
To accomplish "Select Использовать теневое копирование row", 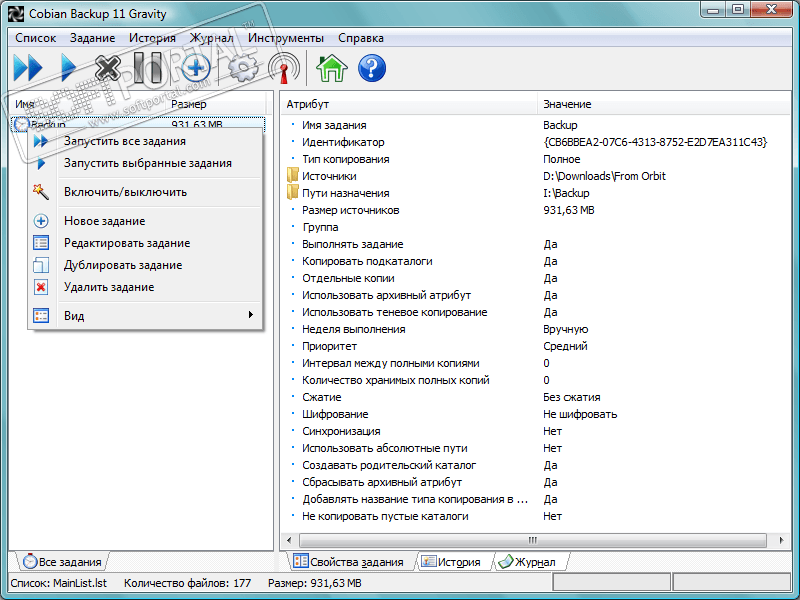I will [535, 312].
